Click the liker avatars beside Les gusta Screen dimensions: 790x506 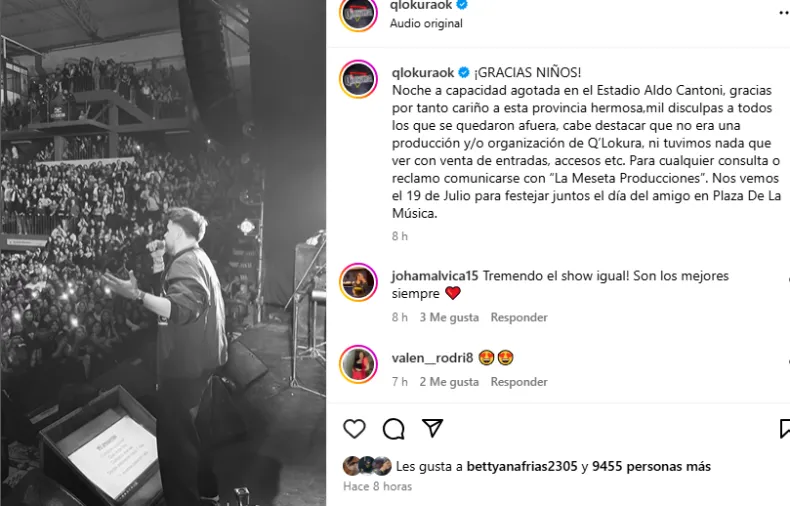point(367,466)
